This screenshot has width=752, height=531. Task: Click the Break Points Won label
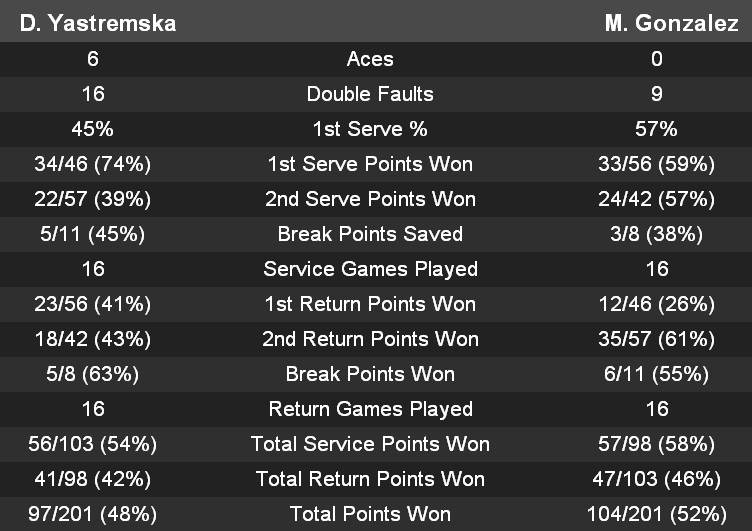pos(370,374)
